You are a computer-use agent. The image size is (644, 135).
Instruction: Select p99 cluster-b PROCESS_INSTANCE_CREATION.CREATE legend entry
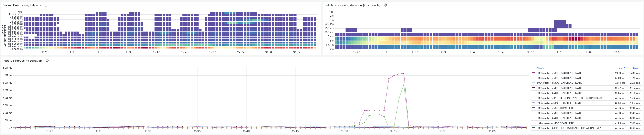click(570, 128)
